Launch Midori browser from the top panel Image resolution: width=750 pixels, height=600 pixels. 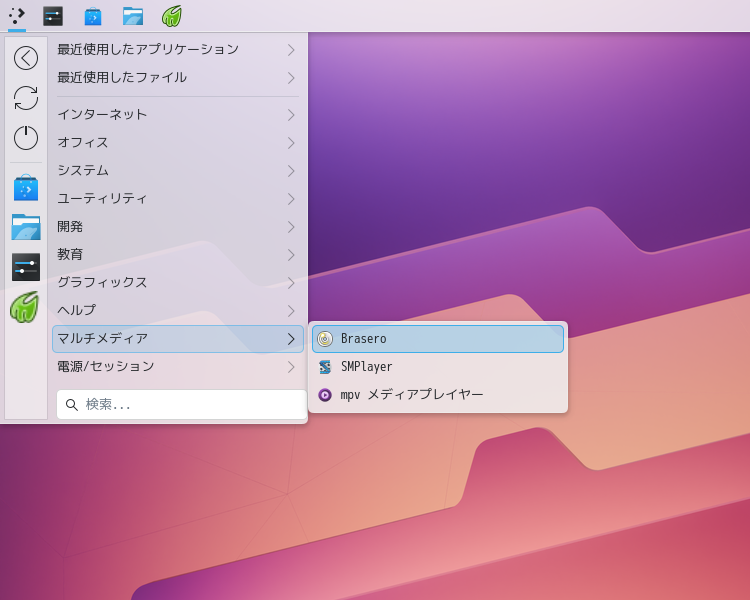pyautogui.click(x=172, y=16)
